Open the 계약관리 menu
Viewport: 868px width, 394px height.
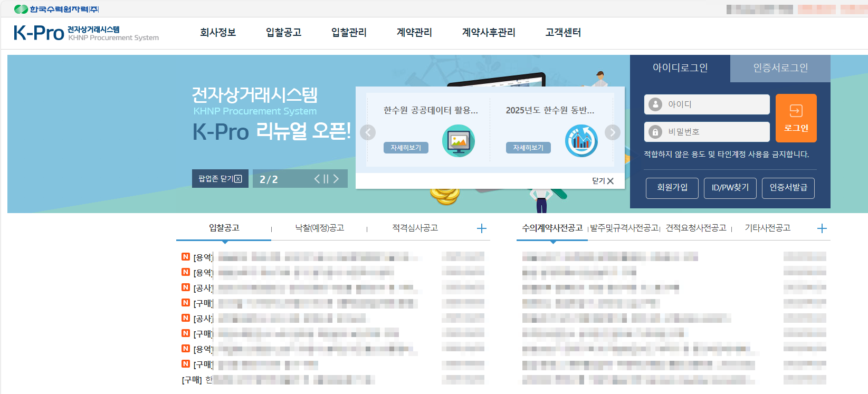pyautogui.click(x=414, y=32)
